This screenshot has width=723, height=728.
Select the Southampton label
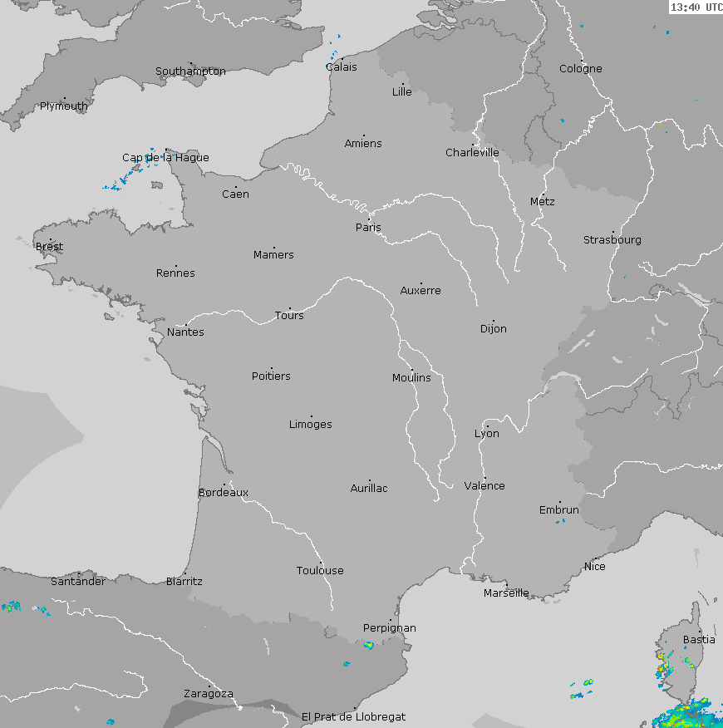tap(190, 71)
